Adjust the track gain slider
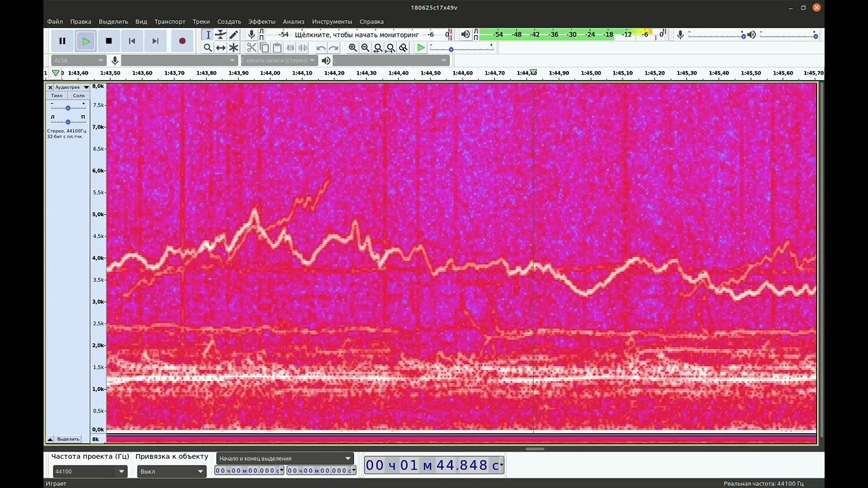The width and height of the screenshot is (868, 488). 68,107
